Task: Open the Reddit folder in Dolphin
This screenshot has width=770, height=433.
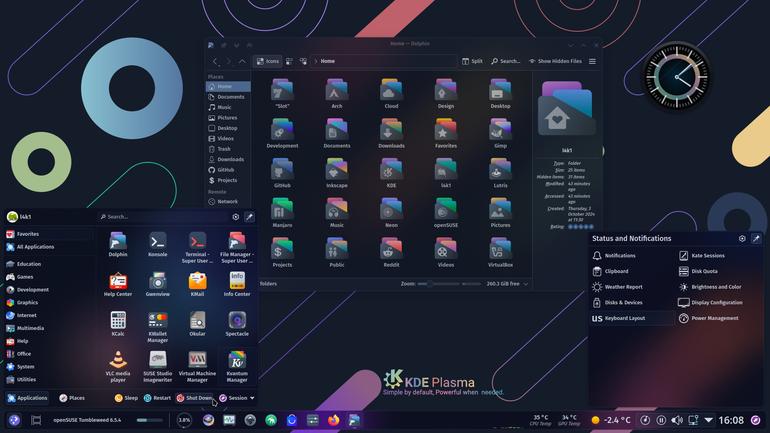Action: pyautogui.click(x=391, y=252)
